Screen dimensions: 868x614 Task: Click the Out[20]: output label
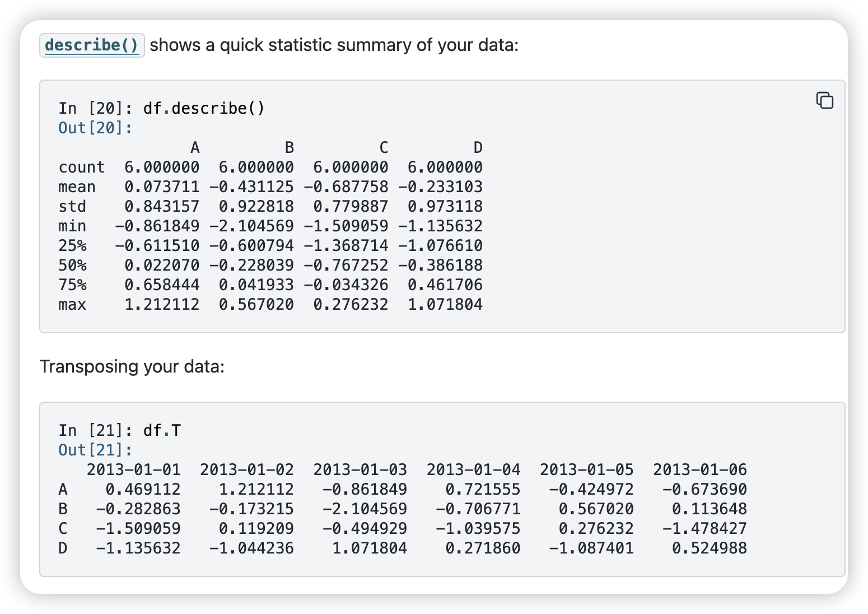(96, 128)
